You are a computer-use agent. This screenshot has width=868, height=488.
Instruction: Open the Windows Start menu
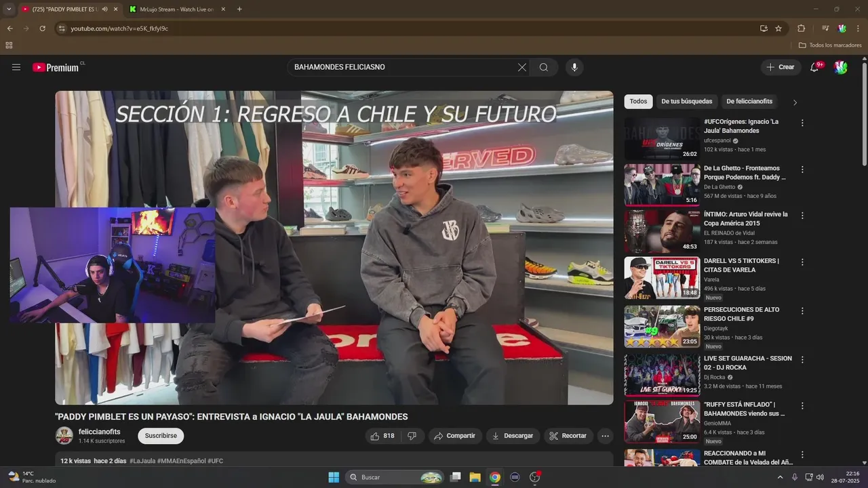point(334,477)
